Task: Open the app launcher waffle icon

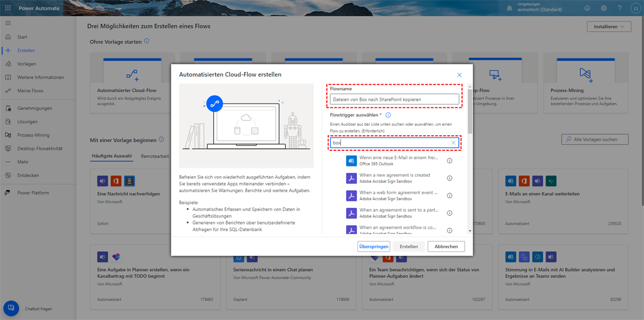Action: pos(8,8)
